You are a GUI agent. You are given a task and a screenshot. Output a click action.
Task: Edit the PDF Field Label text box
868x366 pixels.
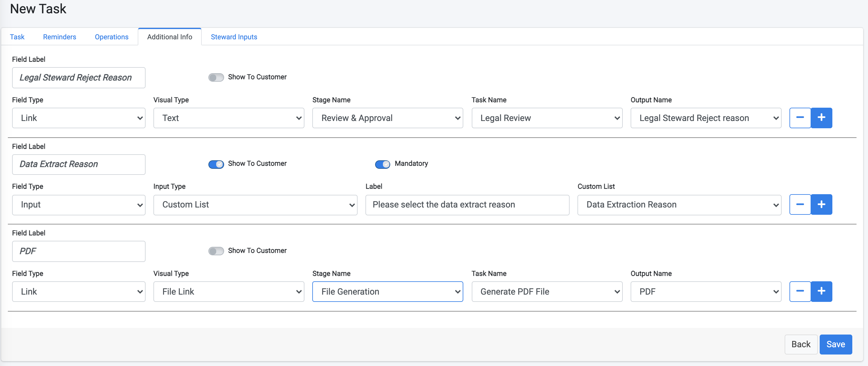pos(79,251)
